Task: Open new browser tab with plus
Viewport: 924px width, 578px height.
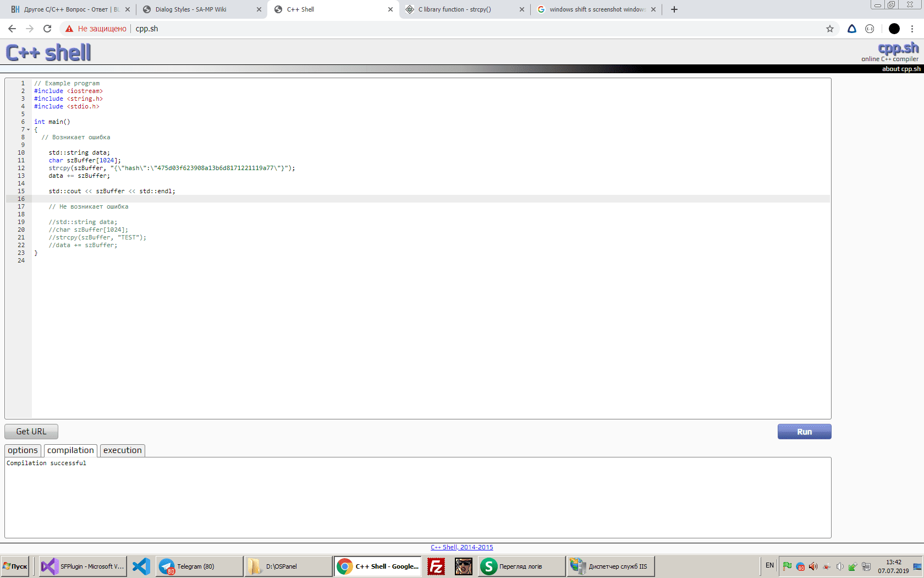Action: (674, 9)
